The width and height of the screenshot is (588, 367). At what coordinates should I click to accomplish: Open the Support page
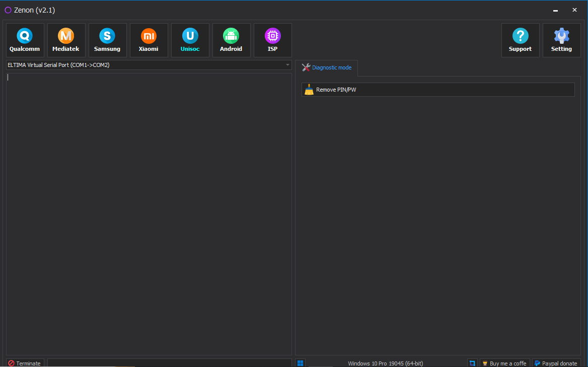coord(520,40)
